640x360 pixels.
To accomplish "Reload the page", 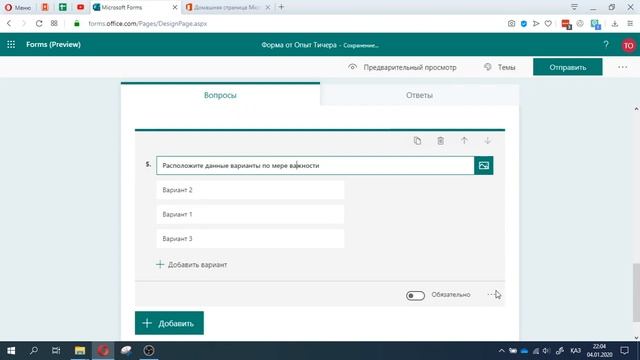I will [39, 24].
